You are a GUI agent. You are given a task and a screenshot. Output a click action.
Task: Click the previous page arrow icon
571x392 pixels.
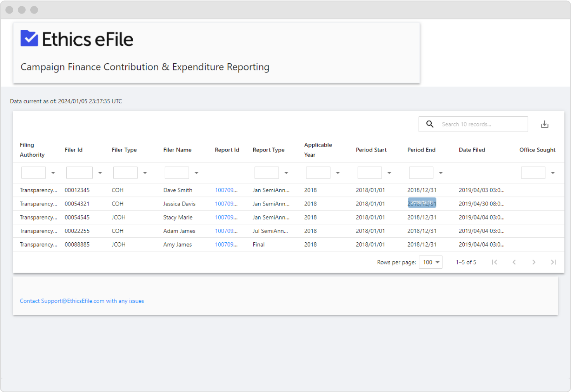pyautogui.click(x=514, y=262)
